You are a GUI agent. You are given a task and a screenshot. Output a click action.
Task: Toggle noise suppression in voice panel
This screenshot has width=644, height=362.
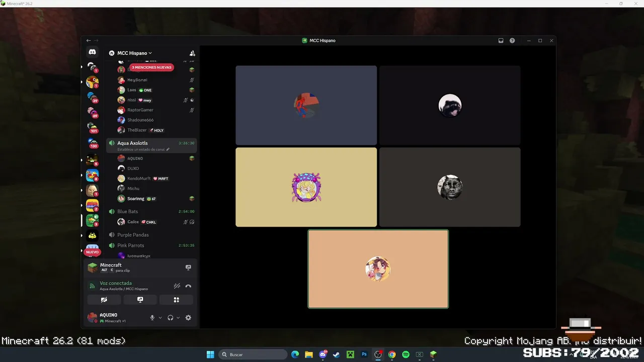tap(177, 286)
